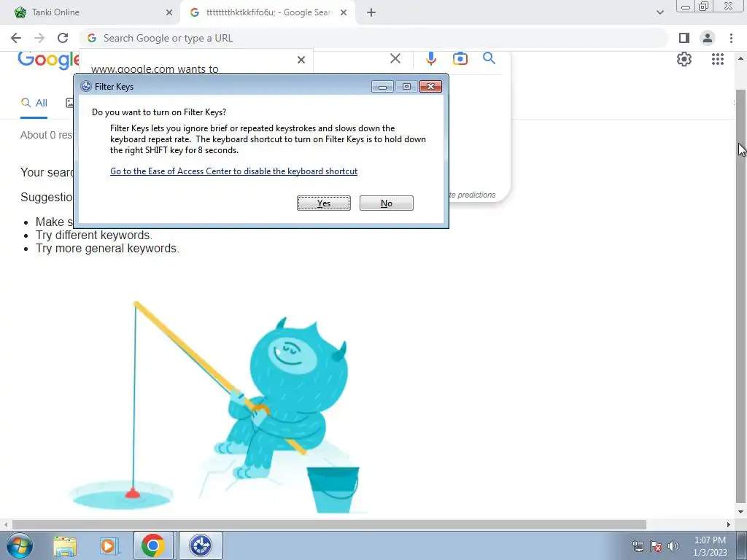Image resolution: width=747 pixels, height=560 pixels.
Task: Open the taskbar clock showing 1:07 PM
Action: (x=710, y=546)
